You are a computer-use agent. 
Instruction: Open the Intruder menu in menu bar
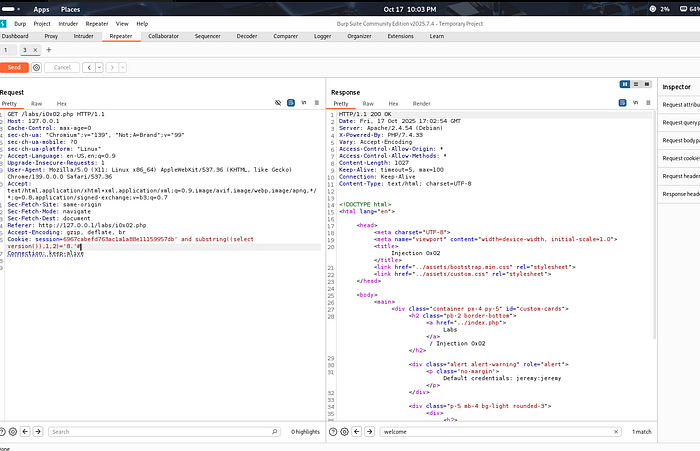(68, 24)
